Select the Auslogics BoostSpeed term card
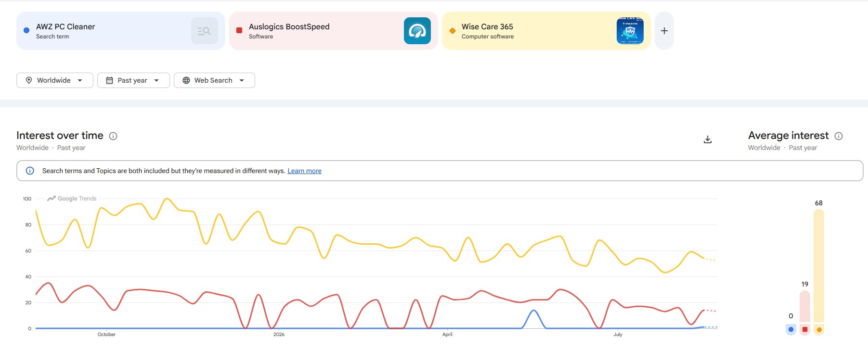 pyautogui.click(x=333, y=31)
